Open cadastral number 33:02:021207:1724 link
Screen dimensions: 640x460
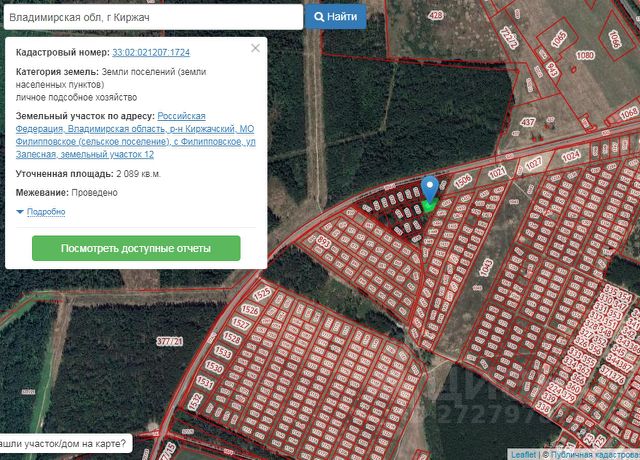(x=151, y=51)
